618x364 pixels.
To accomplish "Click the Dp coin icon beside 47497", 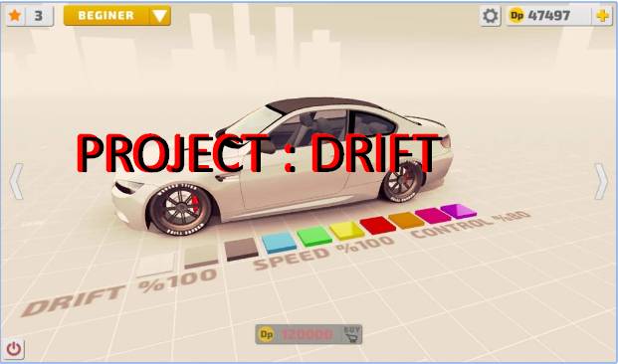I will coord(516,16).
